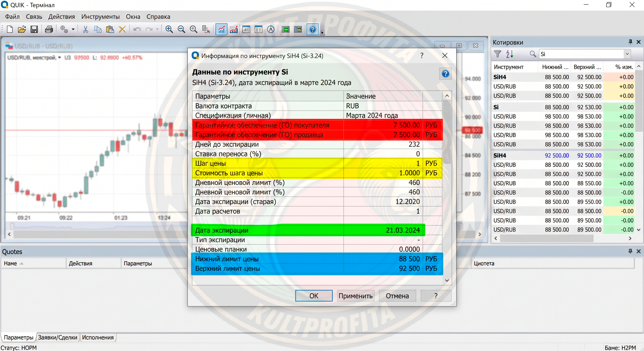Toggle the highlighted chart toolbar icon
Screen dimensions: 644x351
(221, 29)
